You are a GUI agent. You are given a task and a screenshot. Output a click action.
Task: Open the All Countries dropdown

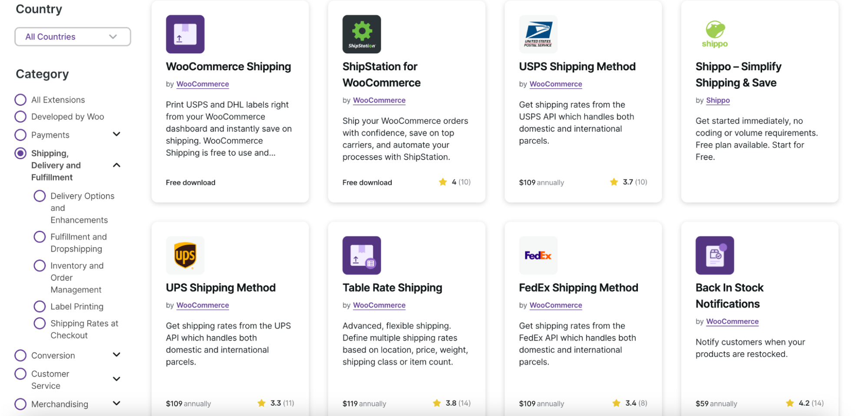click(73, 36)
